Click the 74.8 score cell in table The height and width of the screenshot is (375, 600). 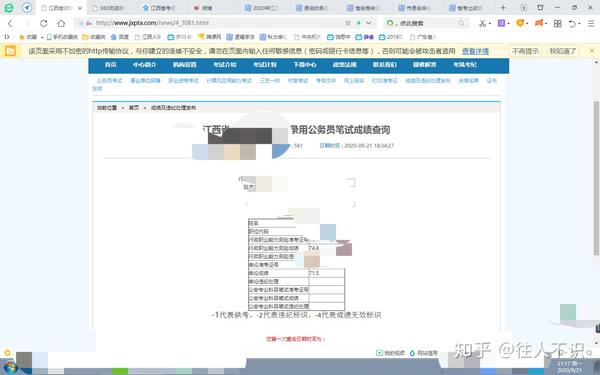tap(314, 248)
